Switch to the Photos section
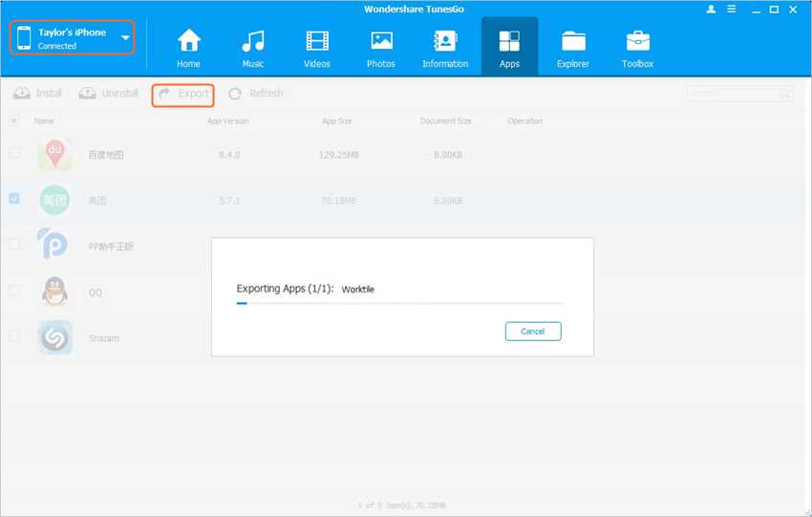This screenshot has height=517, width=812. click(x=381, y=48)
